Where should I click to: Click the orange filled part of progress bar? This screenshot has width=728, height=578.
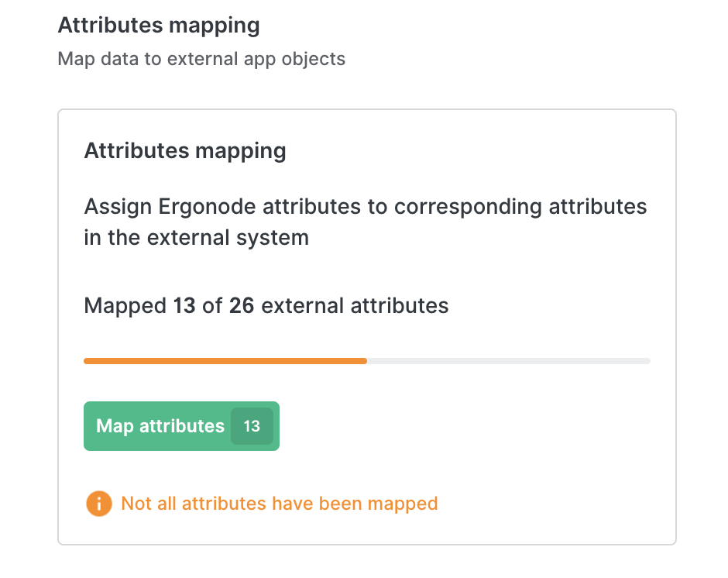pyautogui.click(x=225, y=361)
